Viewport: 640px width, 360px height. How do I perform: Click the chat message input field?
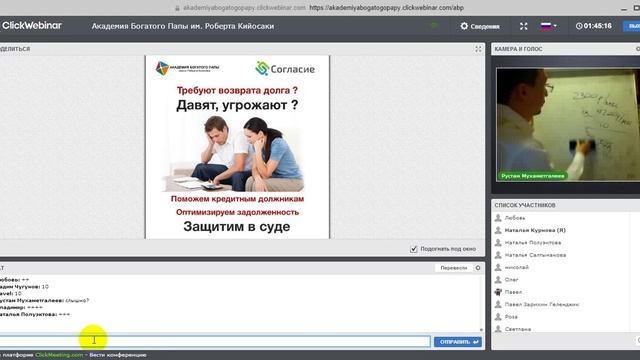pos(215,341)
